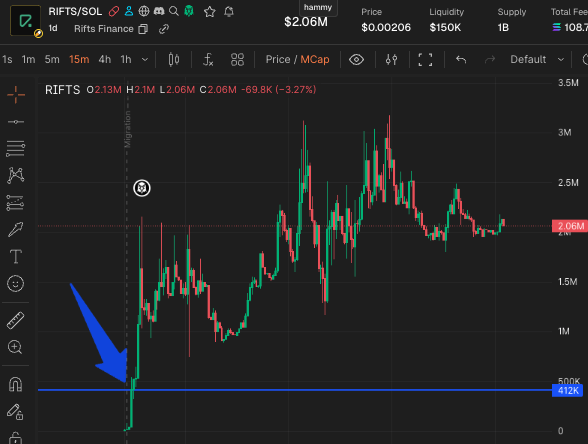Open the blue user profile icon
The height and width of the screenshot is (444, 588).
(129, 11)
